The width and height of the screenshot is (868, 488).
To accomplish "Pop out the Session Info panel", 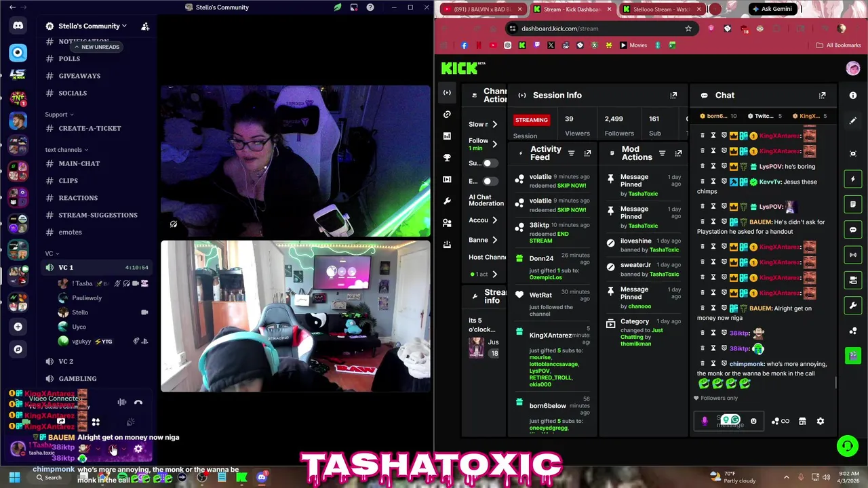I will (673, 96).
